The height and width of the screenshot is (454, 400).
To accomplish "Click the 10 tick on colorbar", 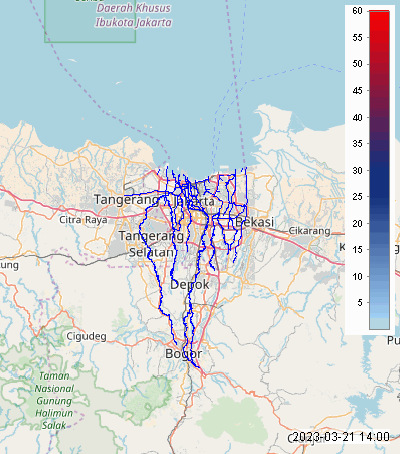I will coord(357,276).
